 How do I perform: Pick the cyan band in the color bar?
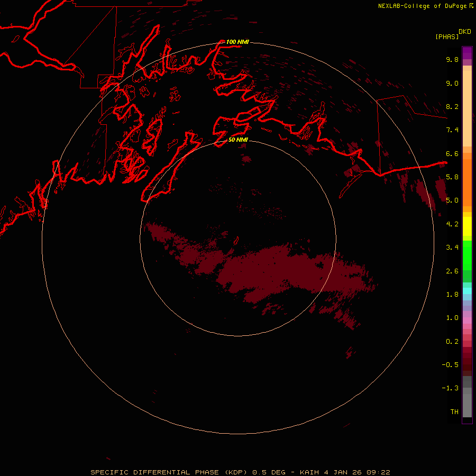[x=467, y=290]
